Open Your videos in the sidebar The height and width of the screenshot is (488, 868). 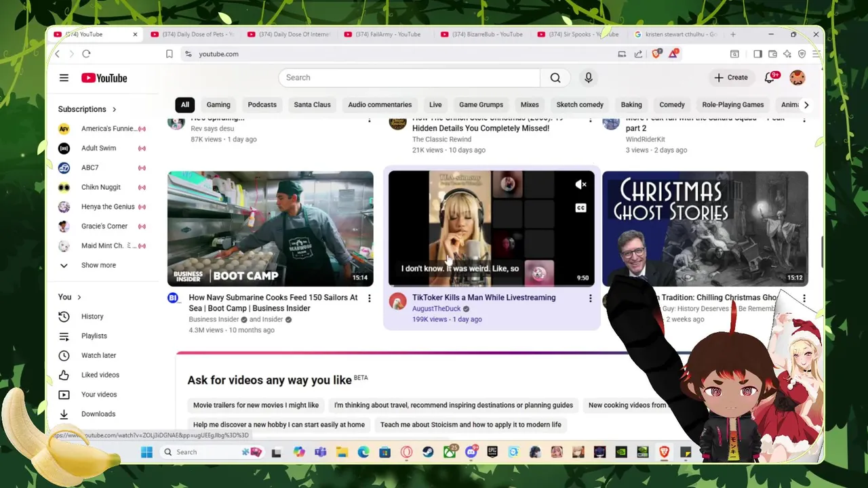[99, 394]
